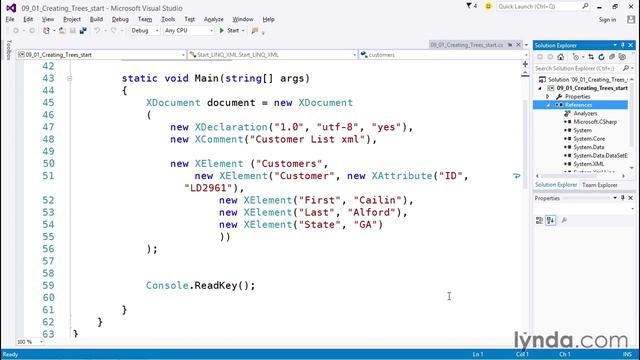640x360 pixels.
Task: Collapse the 09_01_Creating_Trees_start project node
Action: tap(540, 88)
